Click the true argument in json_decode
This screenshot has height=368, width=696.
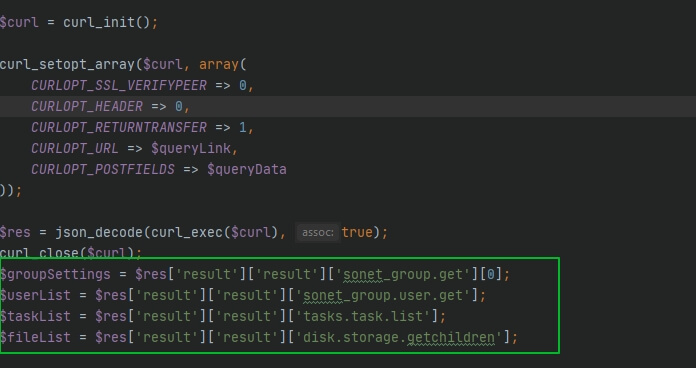[357, 232]
